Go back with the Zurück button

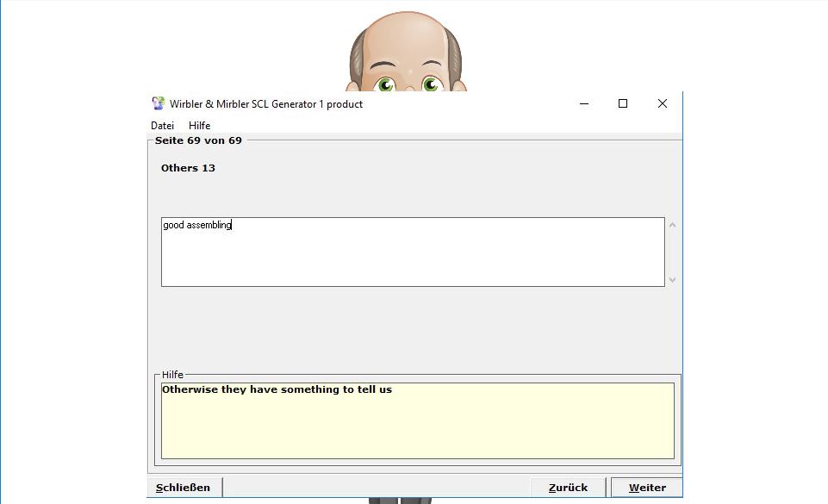coord(568,488)
